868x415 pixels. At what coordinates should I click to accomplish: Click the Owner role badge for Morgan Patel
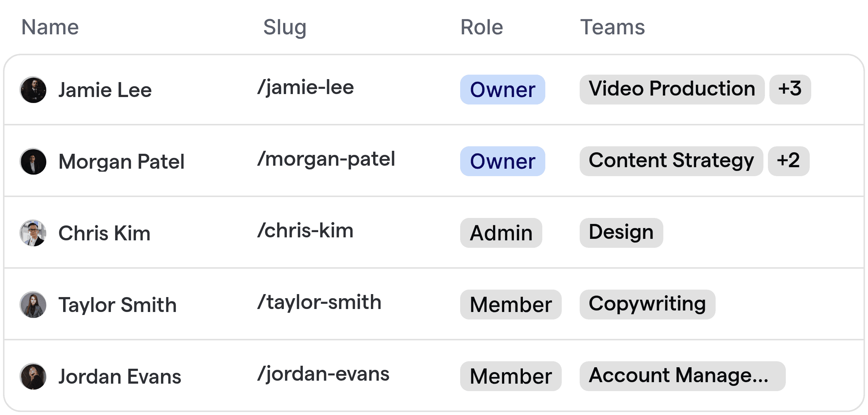502,161
